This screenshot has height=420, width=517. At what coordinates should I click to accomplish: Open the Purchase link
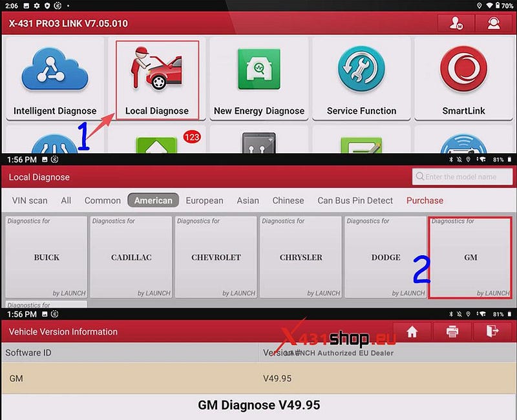coord(425,200)
